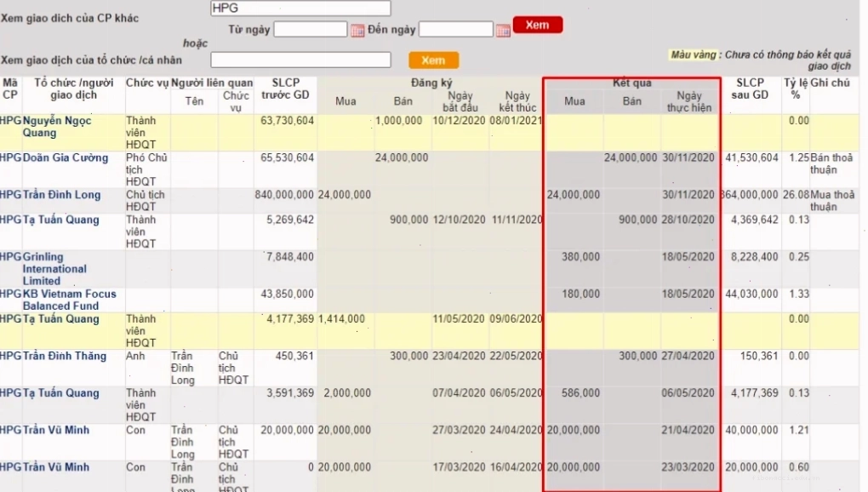Click the 'Tỷ lệ %' column header
868x492 pixels.
(796, 89)
